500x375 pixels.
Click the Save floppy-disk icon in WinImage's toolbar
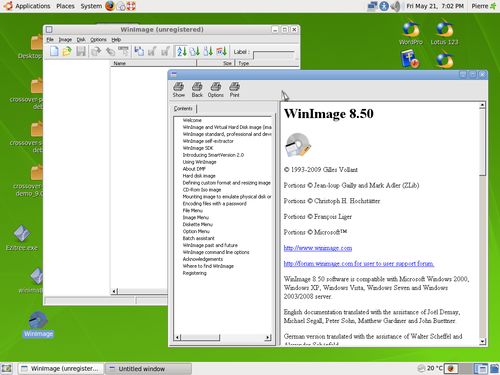pyautogui.click(x=81, y=51)
